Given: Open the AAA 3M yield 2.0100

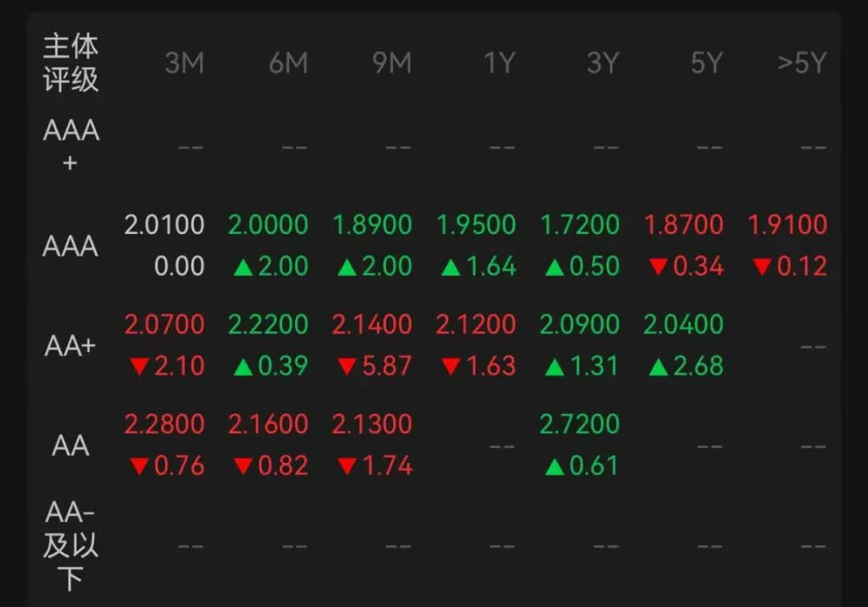Looking at the screenshot, I should pyautogui.click(x=165, y=225).
